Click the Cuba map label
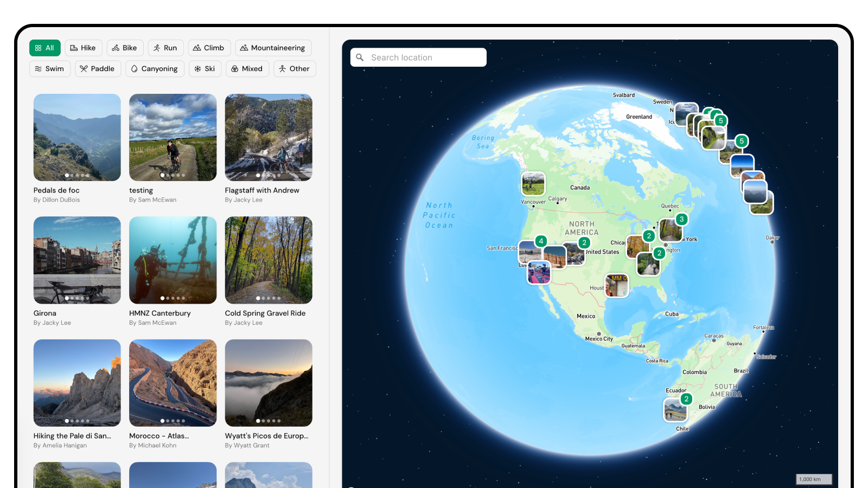 [672, 314]
